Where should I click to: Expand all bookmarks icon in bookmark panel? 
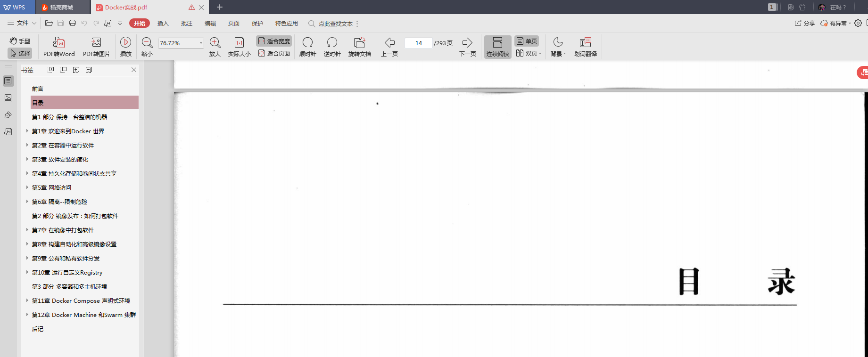[x=51, y=70]
